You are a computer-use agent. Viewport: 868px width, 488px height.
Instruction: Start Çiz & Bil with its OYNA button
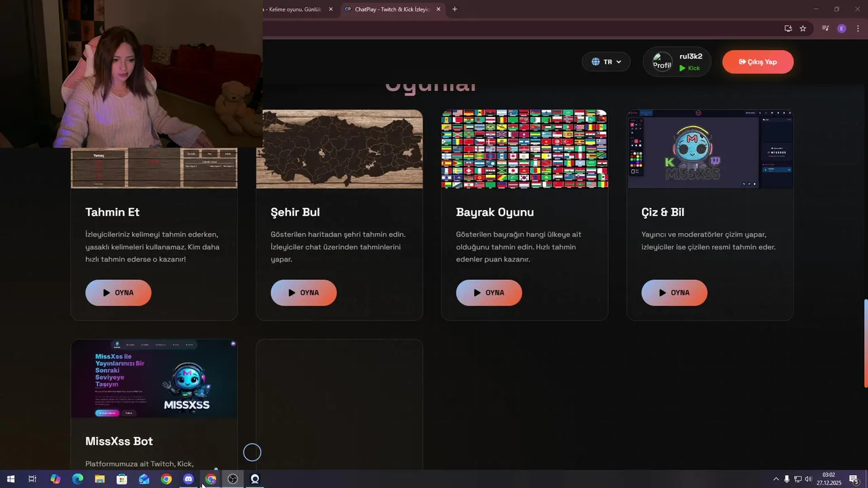(674, 293)
